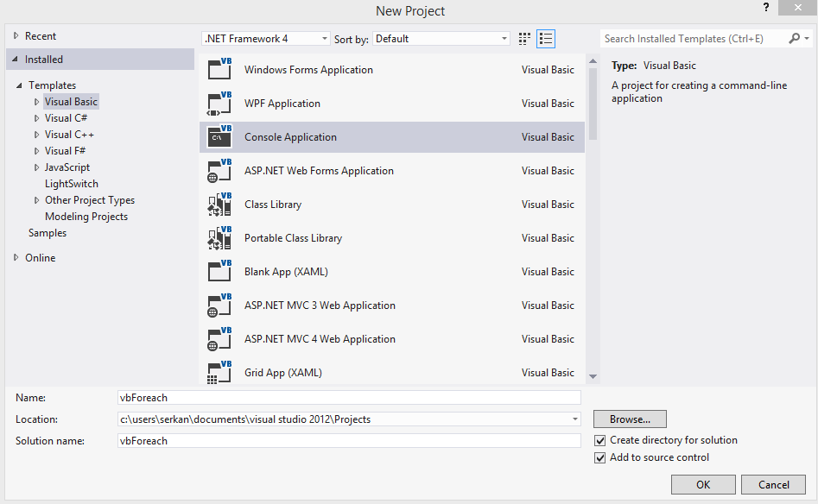Select the Blank App (XAML) icon
818x504 pixels.
[x=219, y=272]
